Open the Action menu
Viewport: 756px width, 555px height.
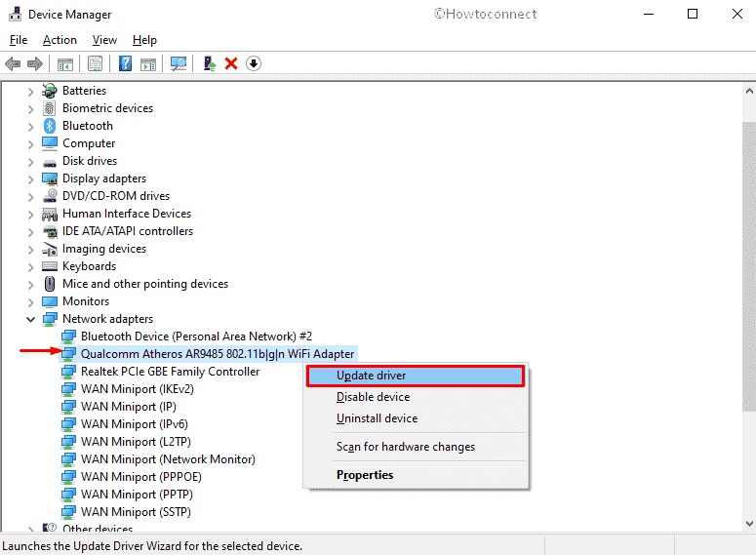pyautogui.click(x=60, y=40)
